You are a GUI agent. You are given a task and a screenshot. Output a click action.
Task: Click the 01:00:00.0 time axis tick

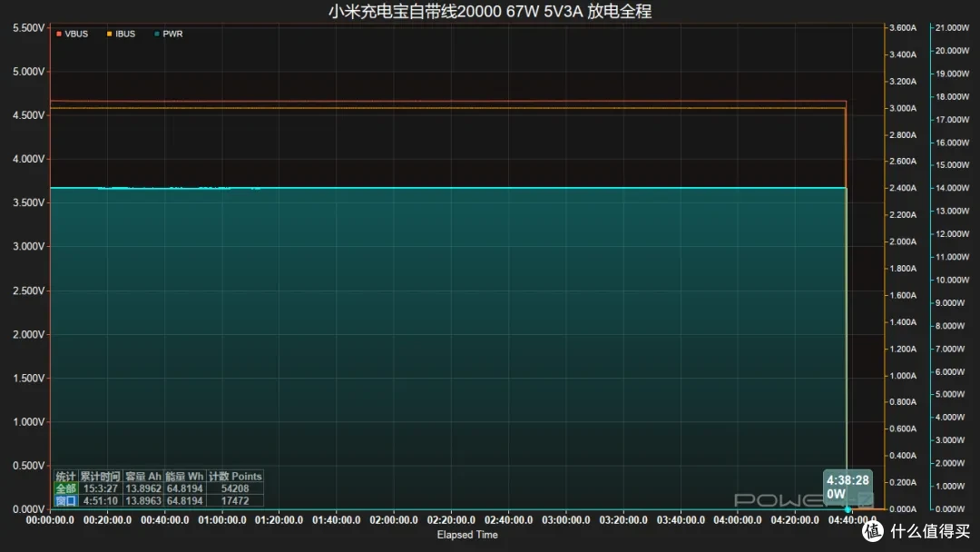(222, 520)
